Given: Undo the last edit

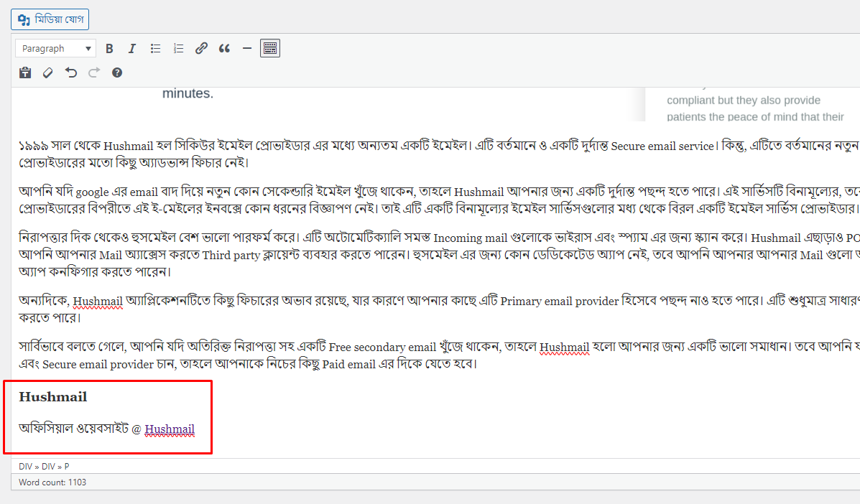Looking at the screenshot, I should click(70, 73).
